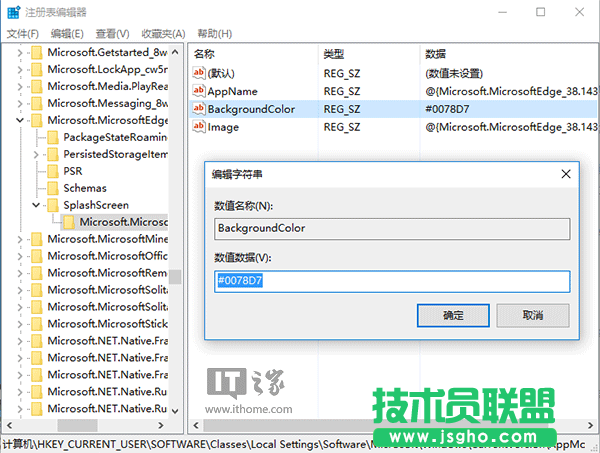600x453 pixels.
Task: Open the 文件(F) menu
Action: (x=23, y=34)
